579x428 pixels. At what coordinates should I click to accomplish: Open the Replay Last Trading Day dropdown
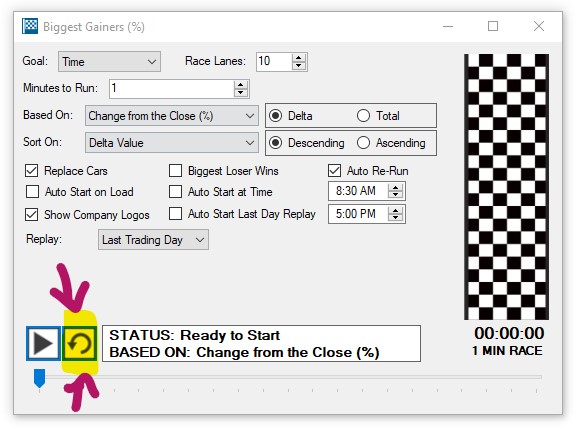click(x=153, y=240)
